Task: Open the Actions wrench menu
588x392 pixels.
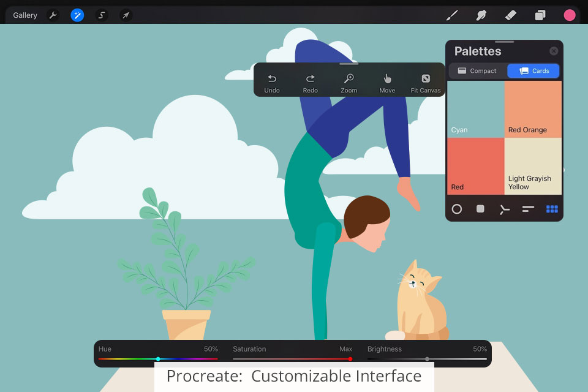Action: 53,15
